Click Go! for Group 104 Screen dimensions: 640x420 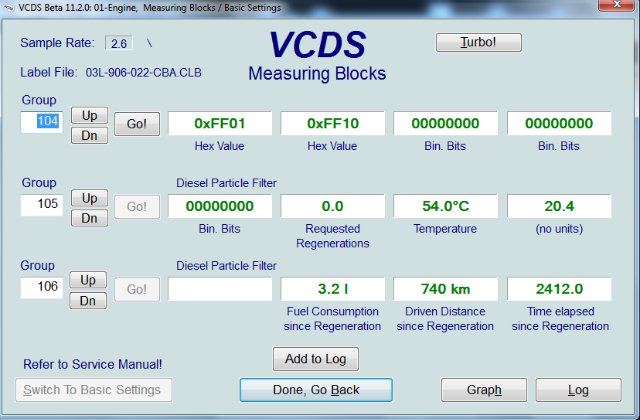tap(137, 124)
